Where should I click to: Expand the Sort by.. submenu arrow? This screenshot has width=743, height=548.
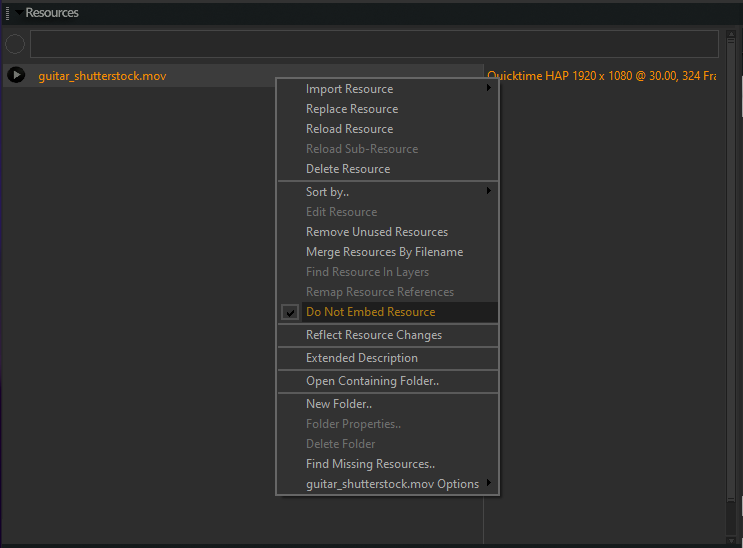489,191
